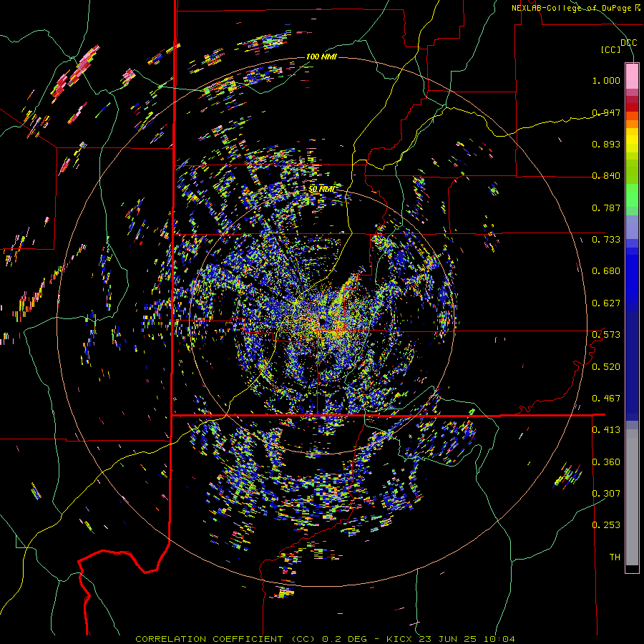The width and height of the screenshot is (644, 644).
Task: Pick the red segment of the color bar
Action: 632,107
